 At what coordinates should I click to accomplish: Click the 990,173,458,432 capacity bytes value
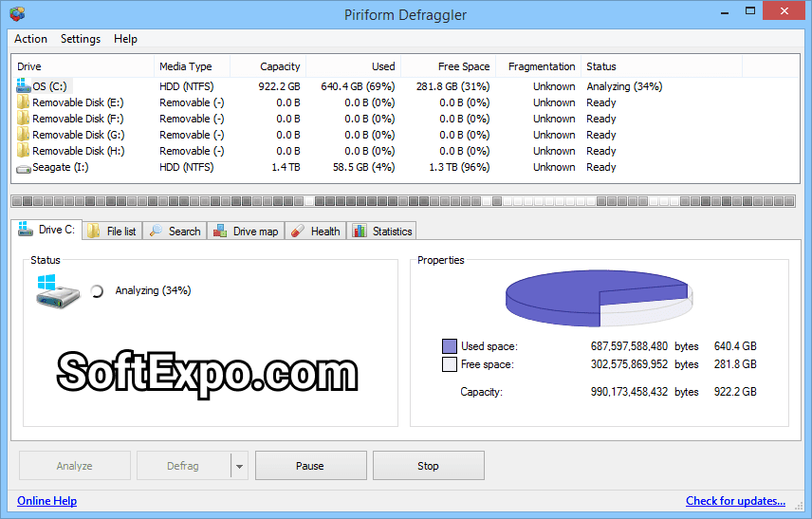(629, 392)
